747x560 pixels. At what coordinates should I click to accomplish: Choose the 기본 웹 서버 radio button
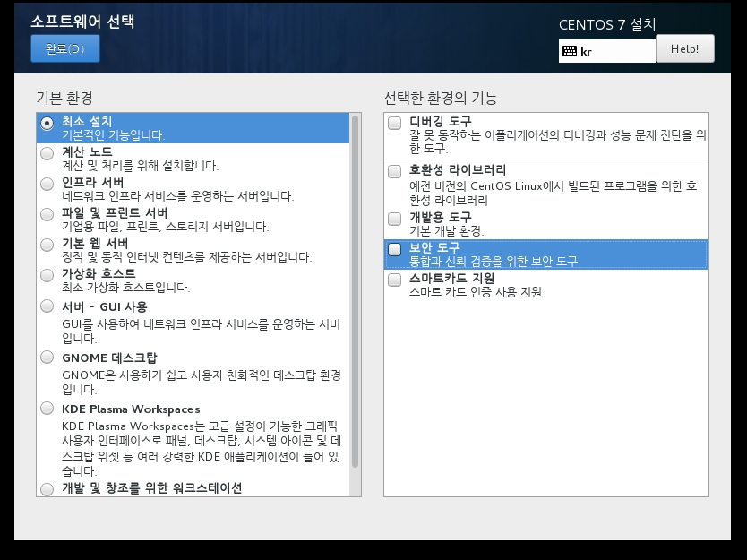click(47, 245)
